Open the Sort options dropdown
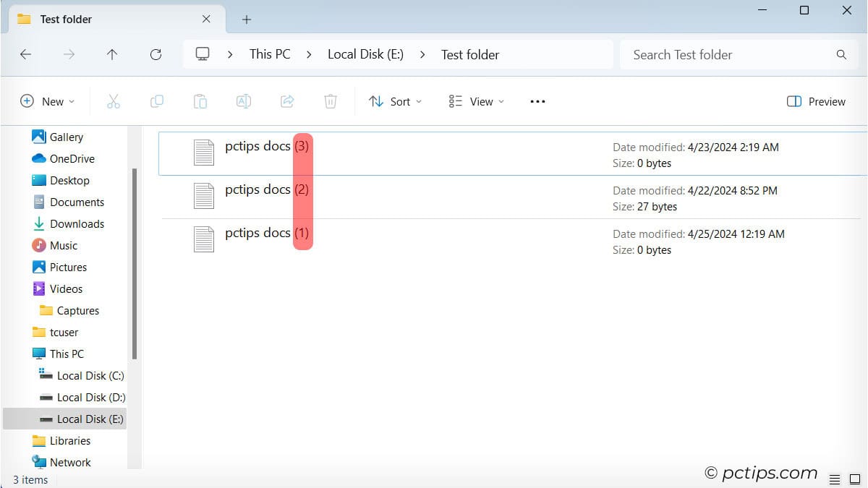 (395, 101)
